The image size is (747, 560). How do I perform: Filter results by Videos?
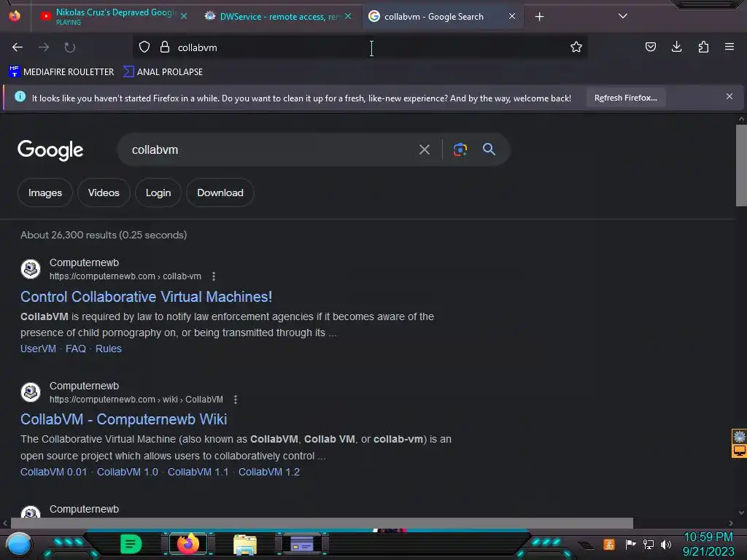[104, 192]
